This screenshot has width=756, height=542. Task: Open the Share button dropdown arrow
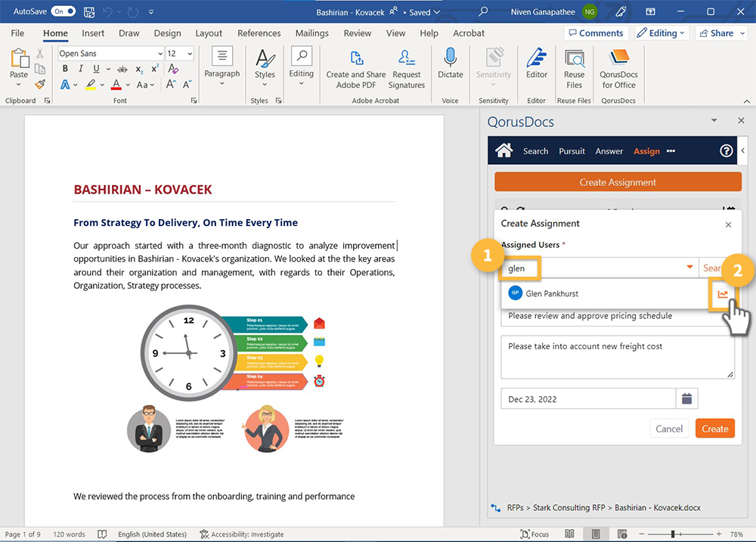coord(742,33)
